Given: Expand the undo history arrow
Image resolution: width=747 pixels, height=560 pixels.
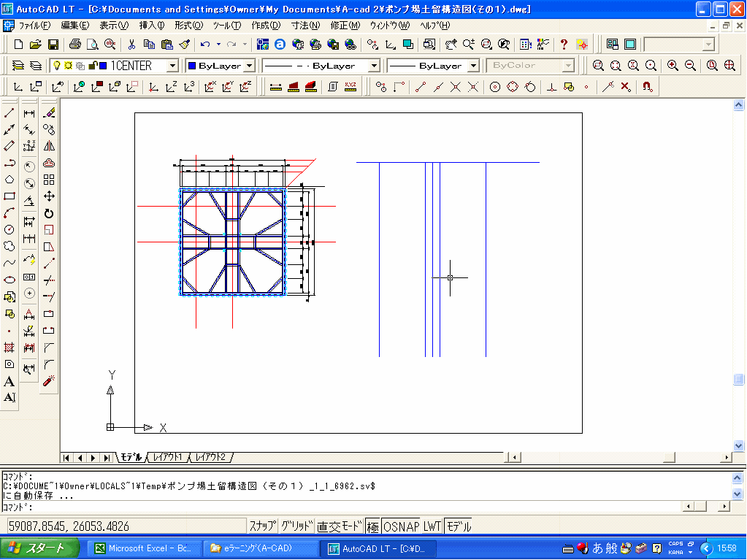Looking at the screenshot, I should click(218, 45).
